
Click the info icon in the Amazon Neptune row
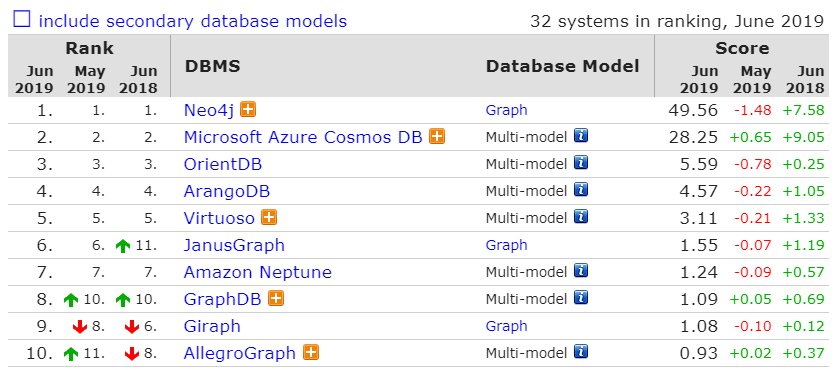coord(581,271)
